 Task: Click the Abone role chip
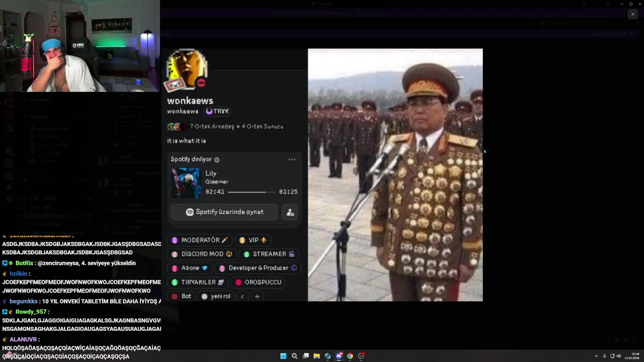tap(190, 268)
